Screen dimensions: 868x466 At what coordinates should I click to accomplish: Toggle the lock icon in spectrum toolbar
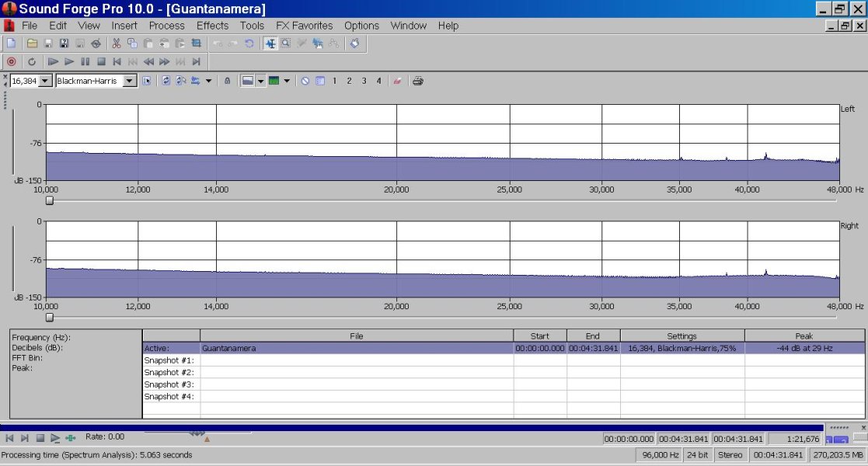point(227,81)
